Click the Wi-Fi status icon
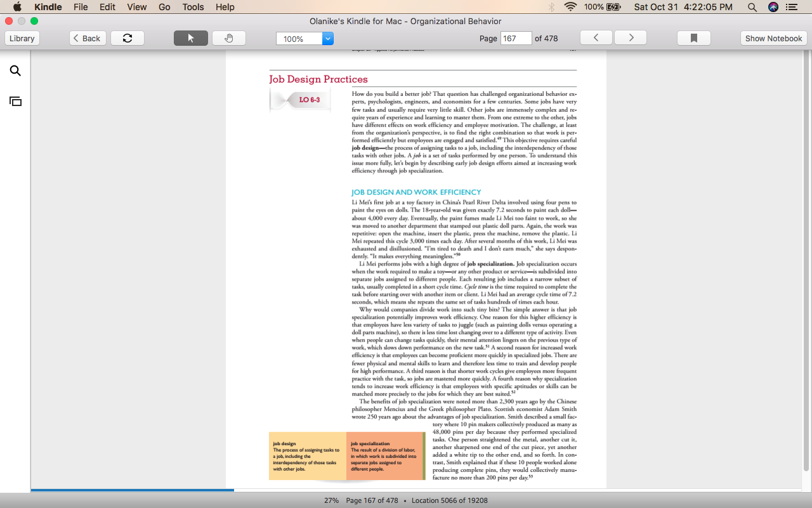 tap(570, 7)
